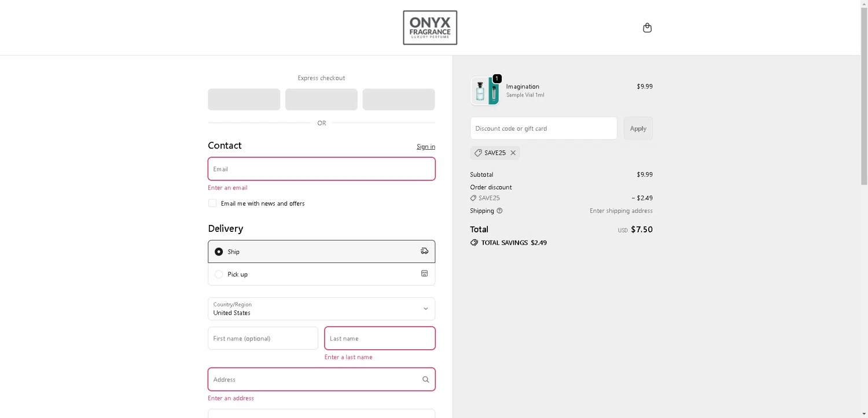The width and height of the screenshot is (868, 418).
Task: Click the Total Savings tag icon
Action: (474, 243)
